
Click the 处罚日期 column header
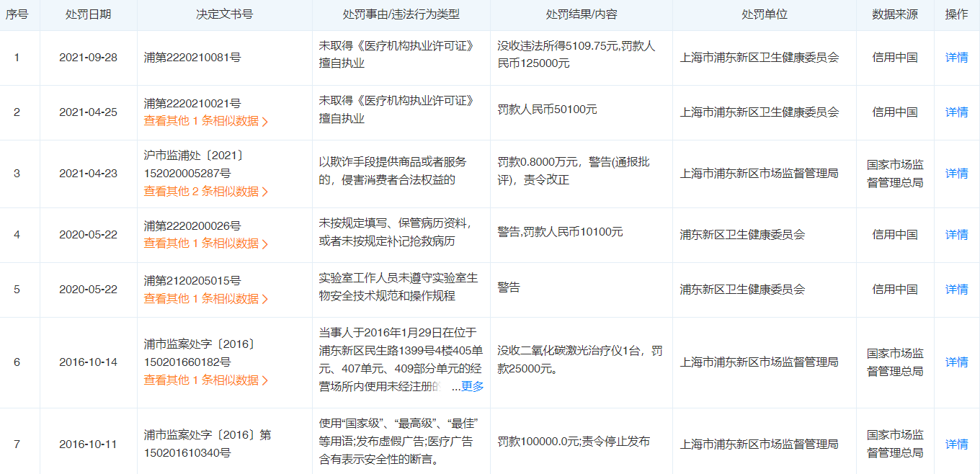click(x=88, y=14)
